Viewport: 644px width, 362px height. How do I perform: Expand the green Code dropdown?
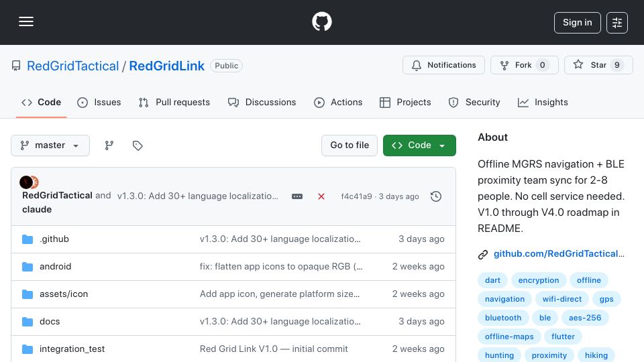[x=419, y=145]
